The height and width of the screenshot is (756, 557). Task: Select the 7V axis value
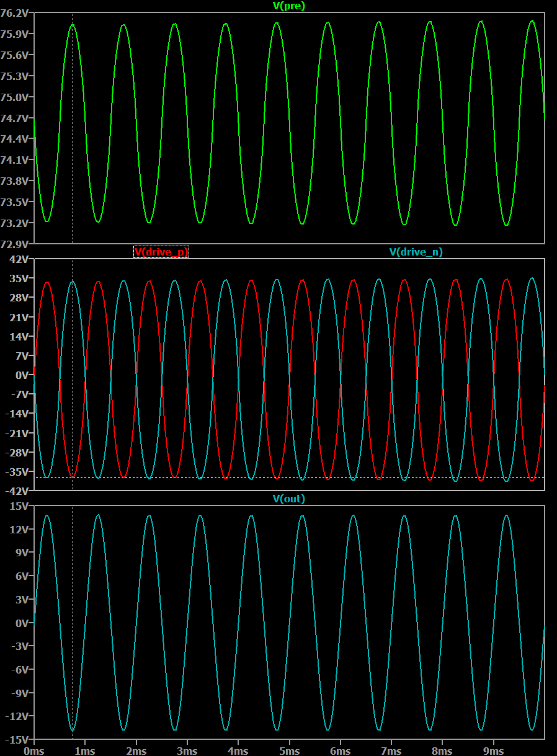click(x=22, y=356)
